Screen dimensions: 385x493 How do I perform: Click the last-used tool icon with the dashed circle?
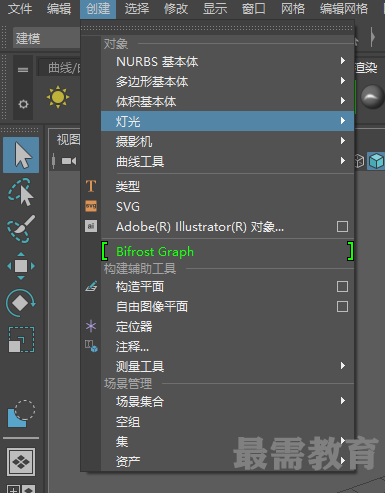(x=21, y=413)
